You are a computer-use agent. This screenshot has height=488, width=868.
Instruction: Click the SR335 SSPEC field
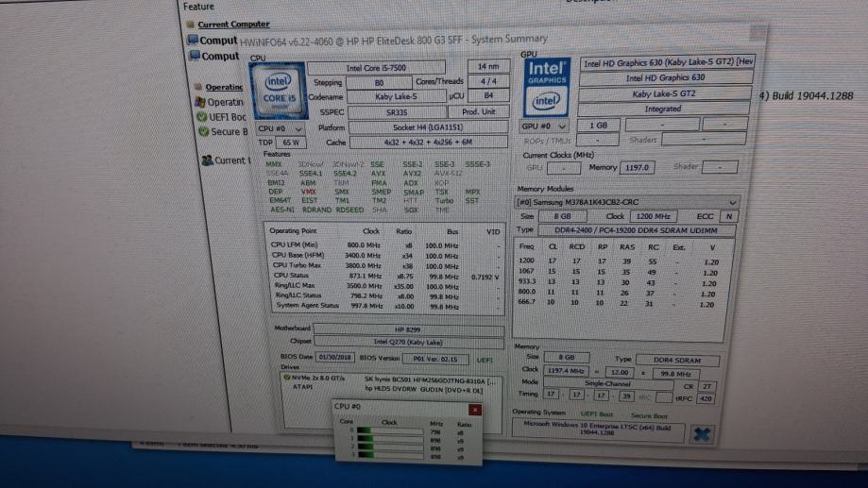click(x=397, y=112)
